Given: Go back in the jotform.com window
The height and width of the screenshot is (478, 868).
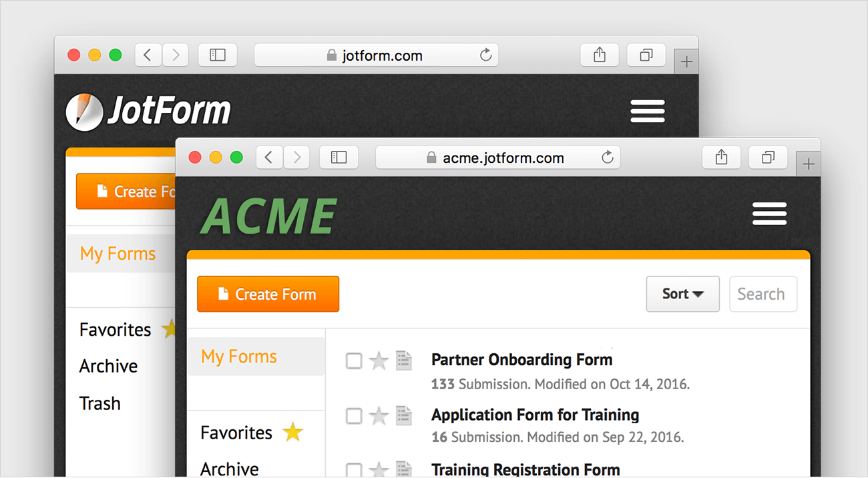Looking at the screenshot, I should point(148,55).
